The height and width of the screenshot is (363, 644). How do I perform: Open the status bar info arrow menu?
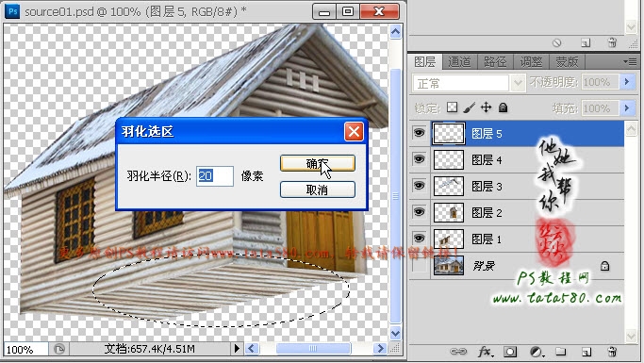click(x=237, y=349)
